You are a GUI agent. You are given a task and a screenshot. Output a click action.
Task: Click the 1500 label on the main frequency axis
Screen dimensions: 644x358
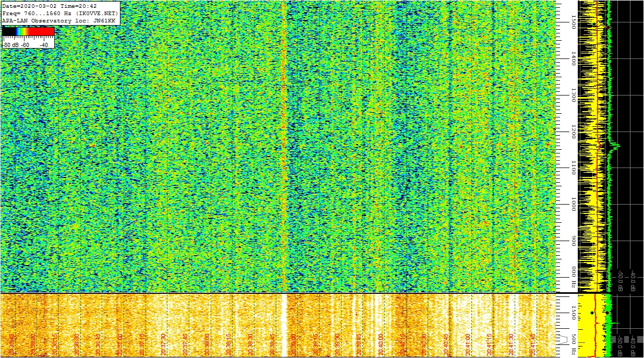[x=573, y=21]
